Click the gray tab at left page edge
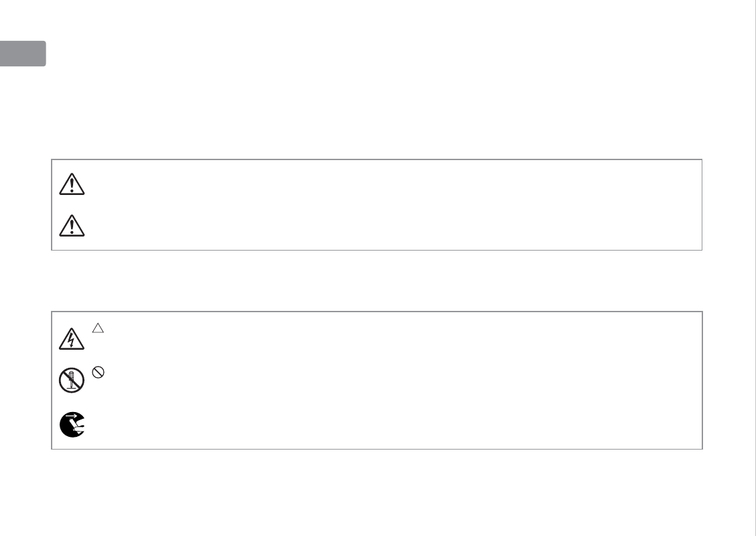 coord(23,54)
